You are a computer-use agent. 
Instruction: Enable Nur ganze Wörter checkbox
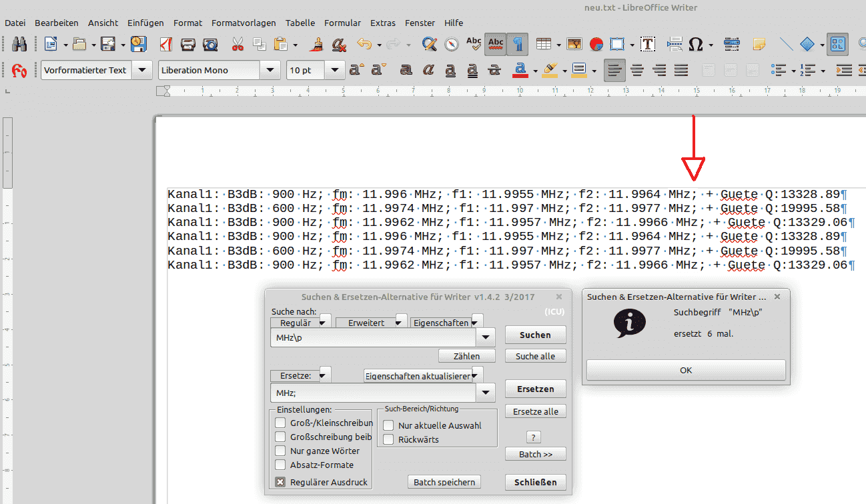coord(281,451)
